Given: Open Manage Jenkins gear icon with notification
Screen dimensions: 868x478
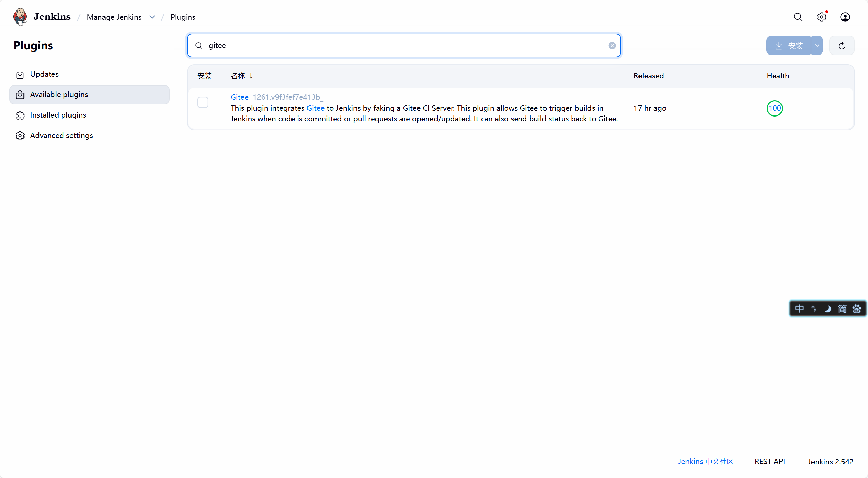Looking at the screenshot, I should pos(821,17).
